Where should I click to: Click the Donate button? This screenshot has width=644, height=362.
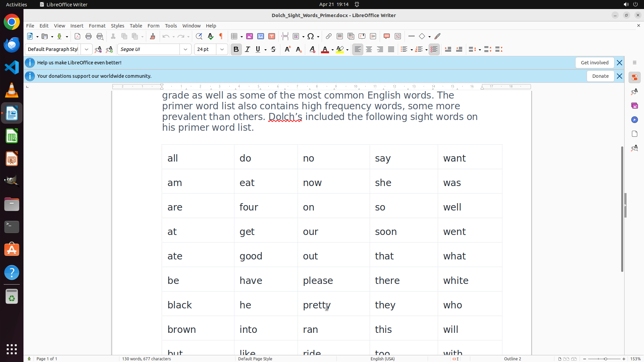click(x=600, y=76)
